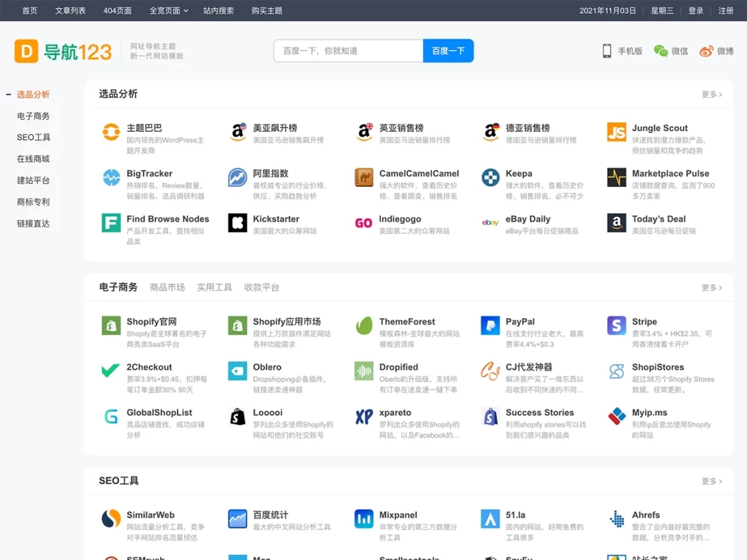Open the 注册 registration link
This screenshot has height=560, width=747.
[x=725, y=11]
